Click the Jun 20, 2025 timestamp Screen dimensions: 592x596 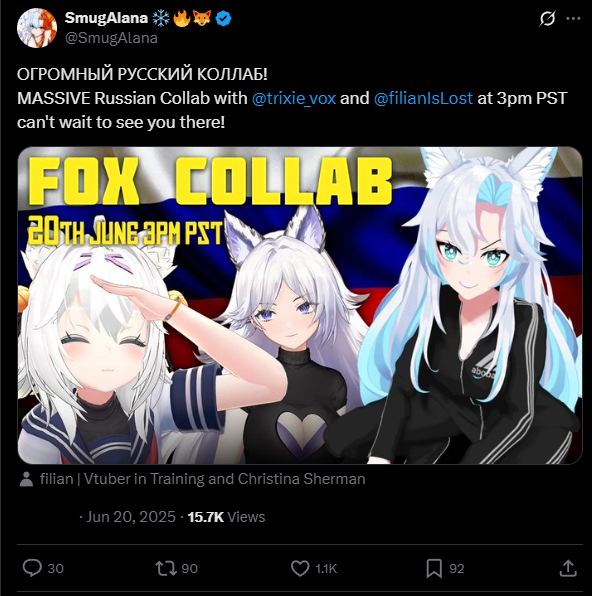coord(131,517)
